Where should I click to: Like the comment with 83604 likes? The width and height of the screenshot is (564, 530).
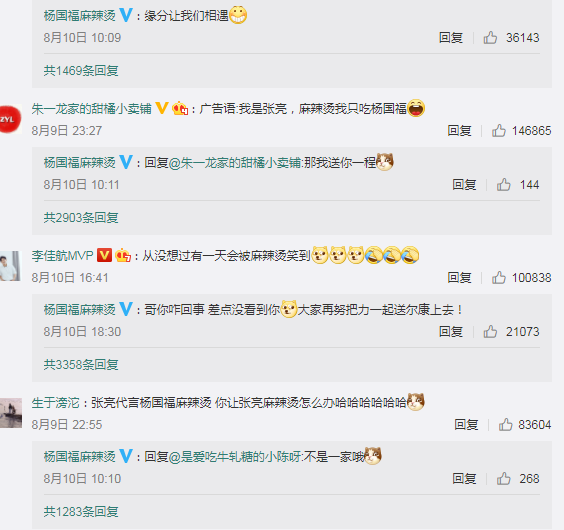(x=505, y=425)
